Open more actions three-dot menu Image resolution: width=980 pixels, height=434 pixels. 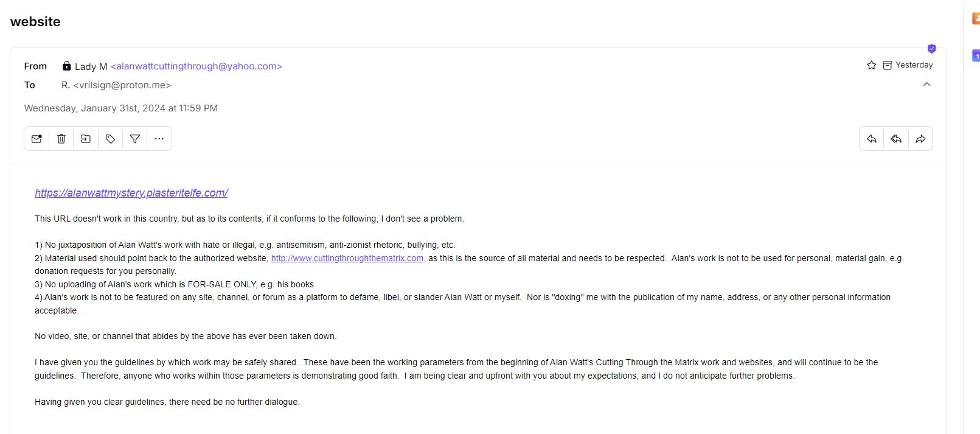pos(159,139)
